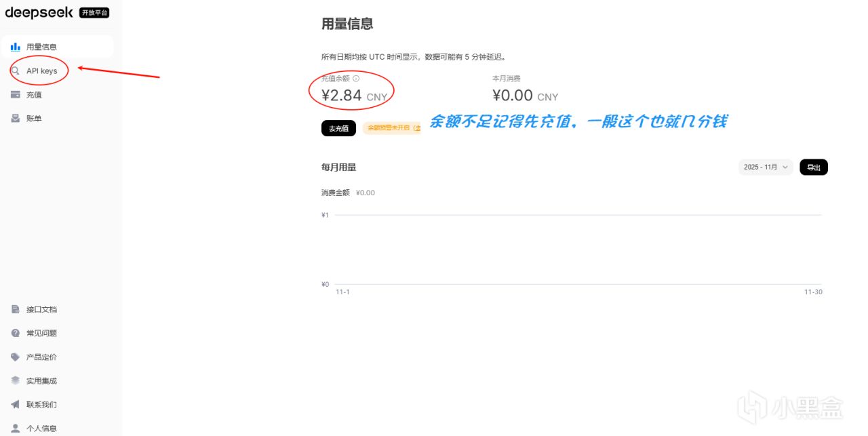868x436 pixels.
Task: Open the 2025-11月 month dropdown
Action: pos(766,167)
